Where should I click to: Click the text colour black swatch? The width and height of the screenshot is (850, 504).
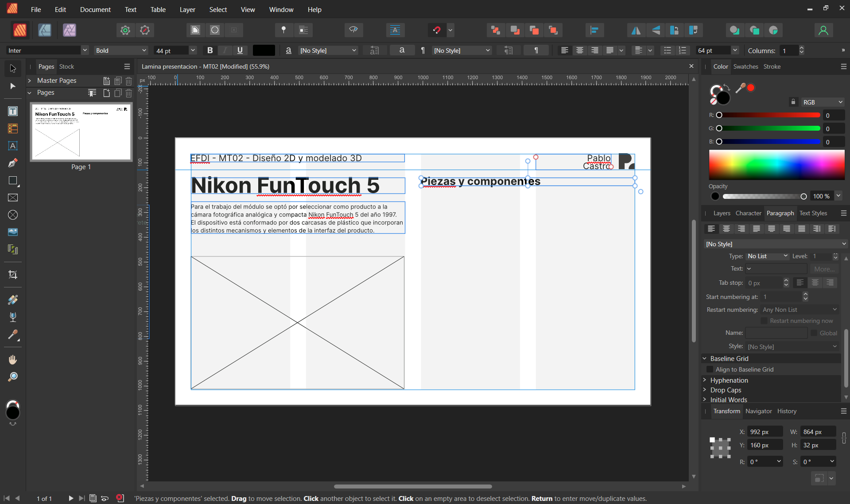(x=264, y=50)
